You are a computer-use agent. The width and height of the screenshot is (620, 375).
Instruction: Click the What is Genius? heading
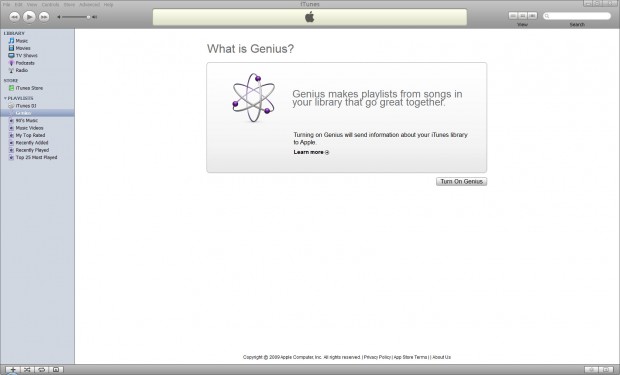pos(250,49)
